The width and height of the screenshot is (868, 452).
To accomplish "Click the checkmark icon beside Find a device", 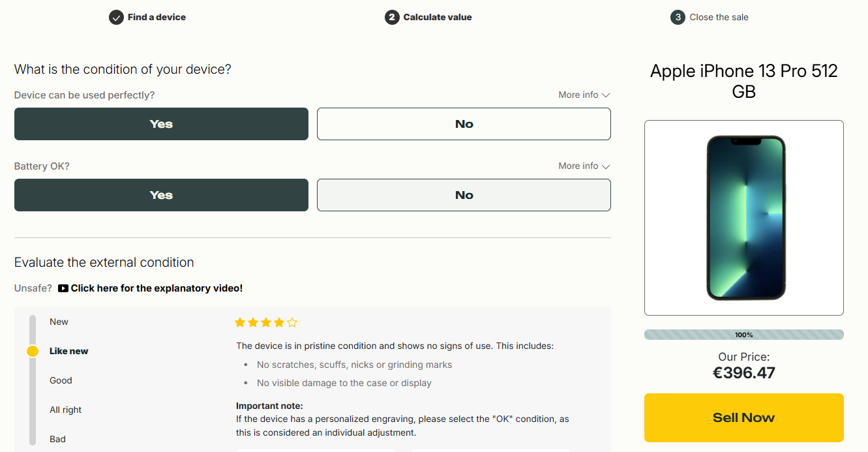I will tap(116, 18).
